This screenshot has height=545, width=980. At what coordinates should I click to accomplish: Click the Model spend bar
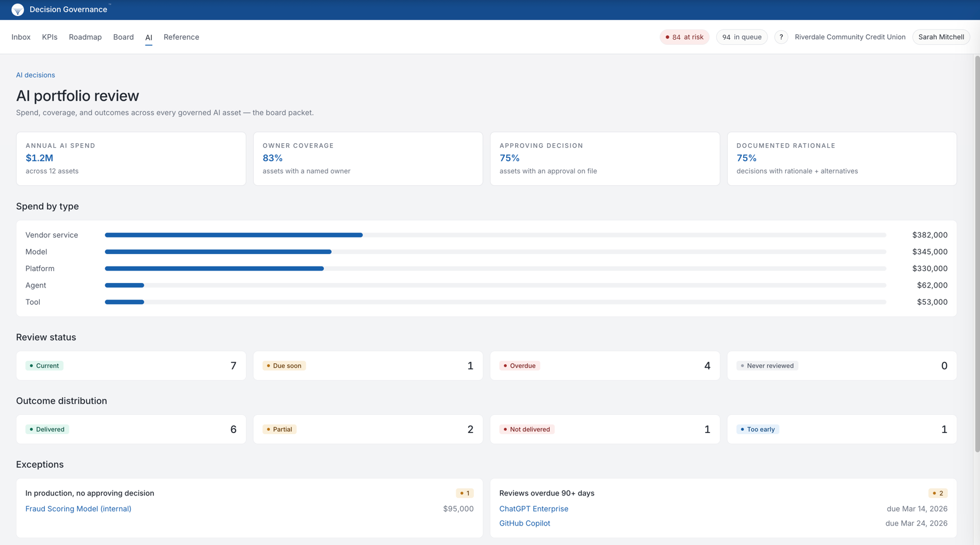pyautogui.click(x=495, y=252)
